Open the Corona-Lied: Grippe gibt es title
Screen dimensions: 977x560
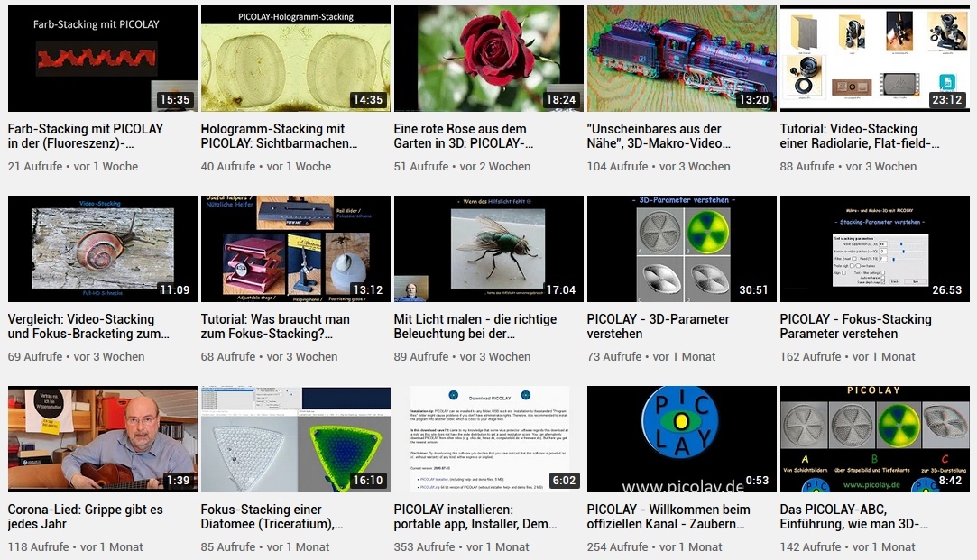coord(85,517)
